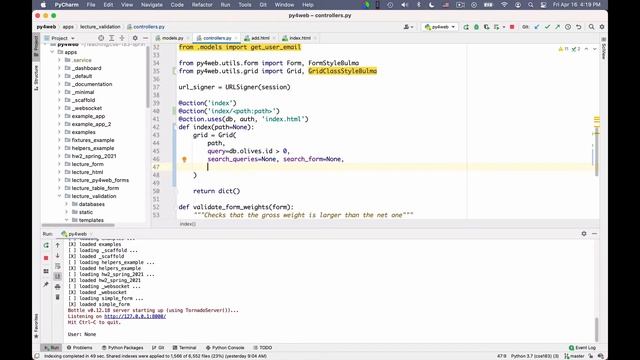Start debugging with the bug icon
The width and height of the screenshot is (640, 360).
[476, 27]
